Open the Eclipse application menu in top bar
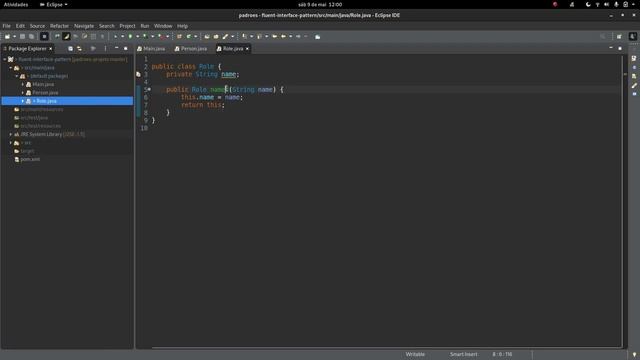This screenshot has height=360, width=640. click(54, 4)
